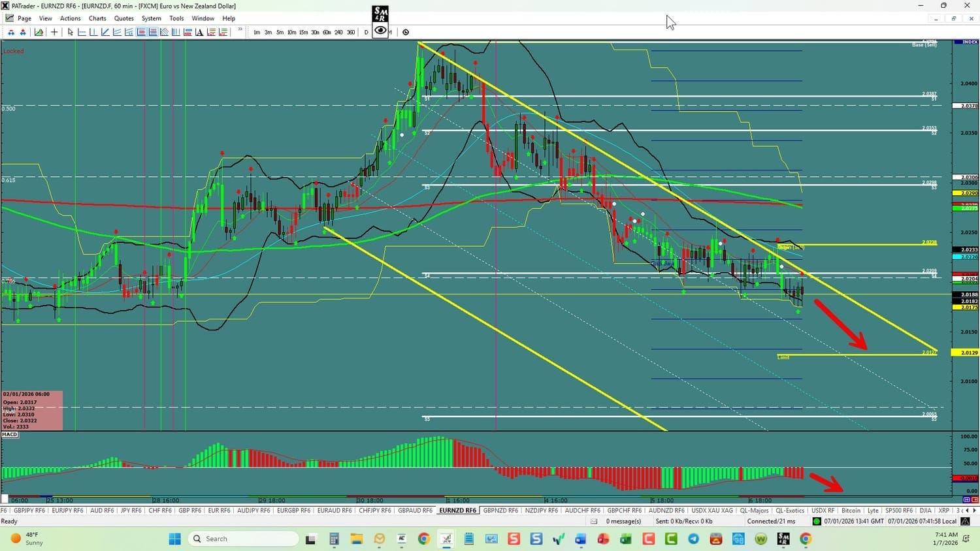980x551 pixels.
Task: Open the Charts menu
Action: (x=97, y=18)
